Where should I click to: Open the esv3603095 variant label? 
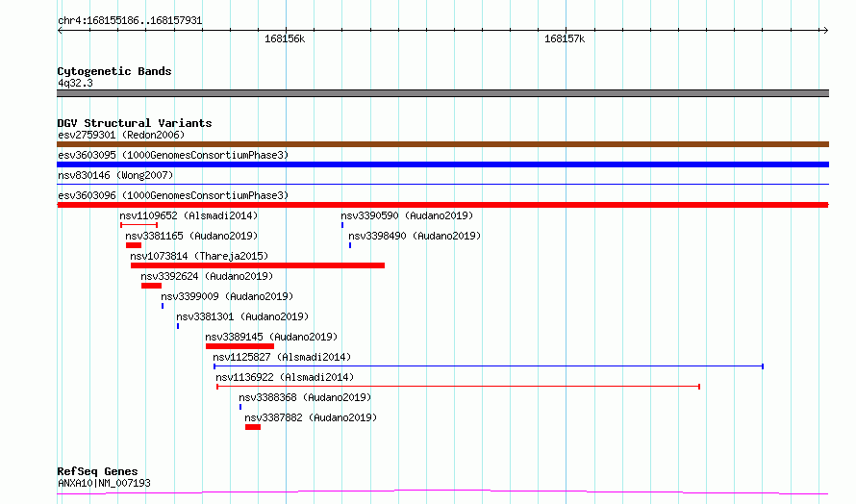pos(173,155)
